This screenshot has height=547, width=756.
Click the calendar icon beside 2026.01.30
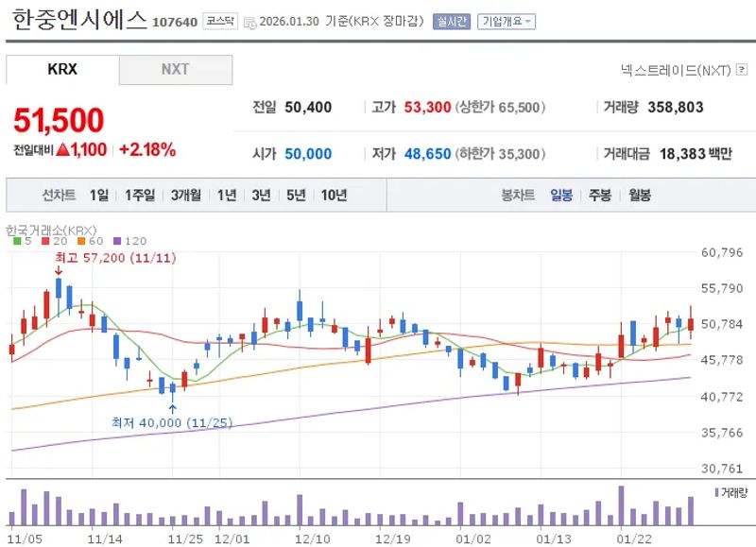(x=250, y=23)
